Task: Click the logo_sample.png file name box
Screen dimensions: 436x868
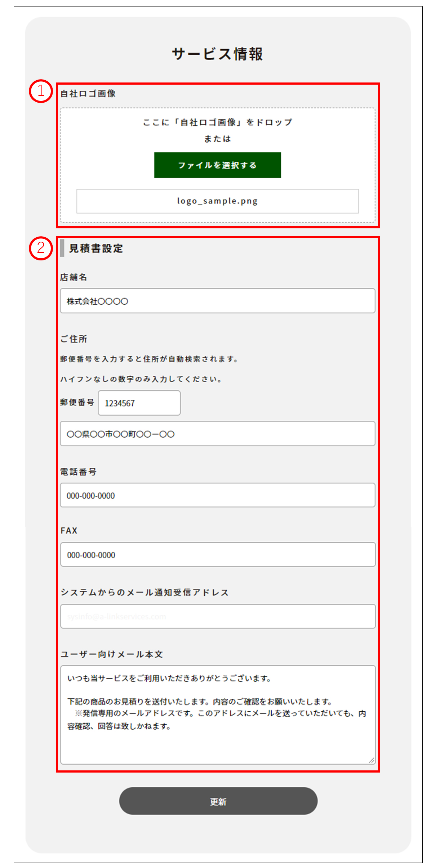Action: pyautogui.click(x=217, y=201)
